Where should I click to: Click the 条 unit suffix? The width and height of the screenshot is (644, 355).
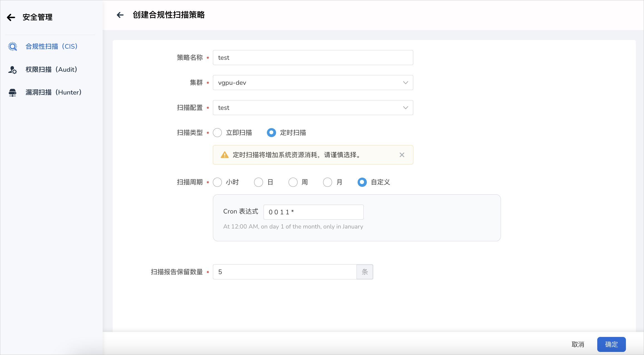coord(365,272)
